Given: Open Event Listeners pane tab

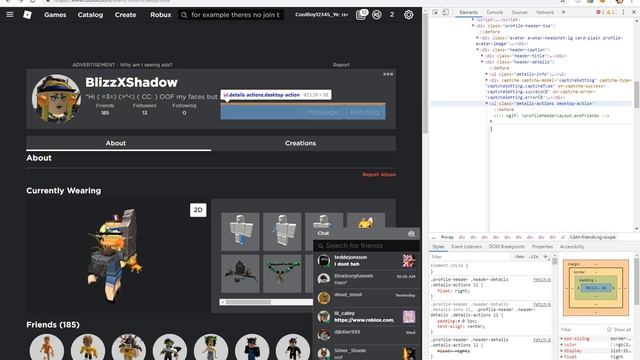Looking at the screenshot, I should pos(467,247).
